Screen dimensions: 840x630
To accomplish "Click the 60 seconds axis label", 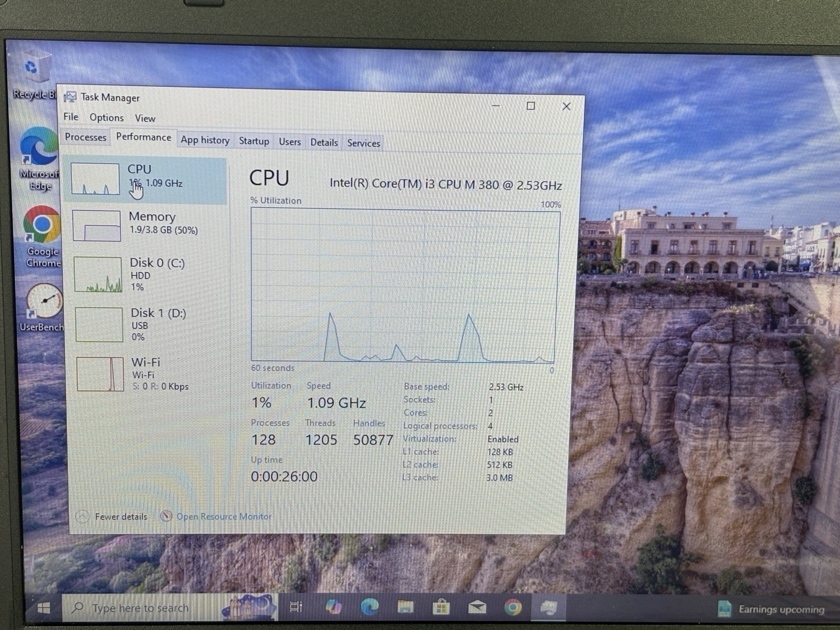I will point(272,368).
